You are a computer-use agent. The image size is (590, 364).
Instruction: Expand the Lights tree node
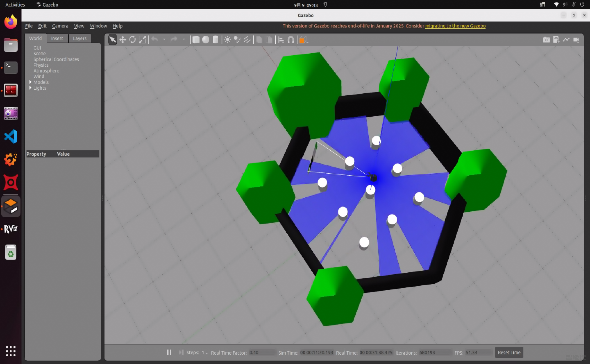pyautogui.click(x=30, y=88)
